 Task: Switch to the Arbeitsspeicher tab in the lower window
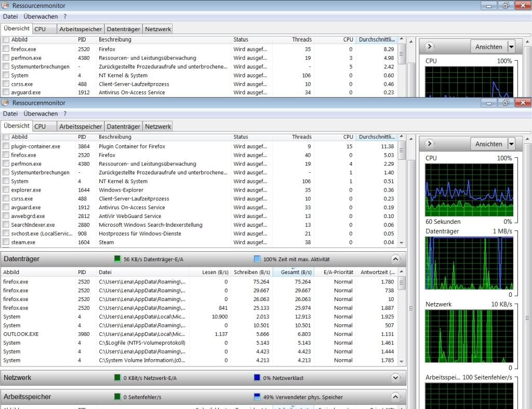coord(81,126)
